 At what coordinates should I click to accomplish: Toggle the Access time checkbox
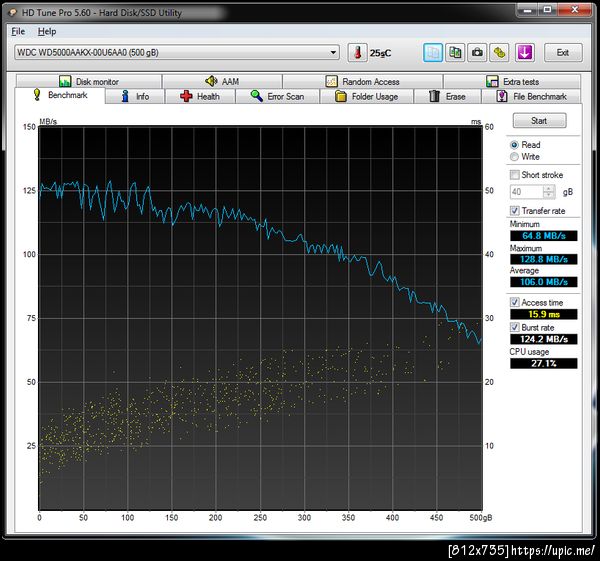(x=515, y=302)
